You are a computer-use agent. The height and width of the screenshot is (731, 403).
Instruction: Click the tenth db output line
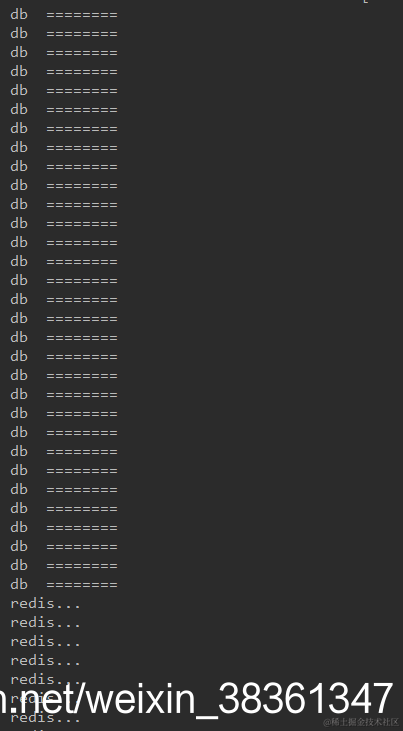tap(64, 186)
